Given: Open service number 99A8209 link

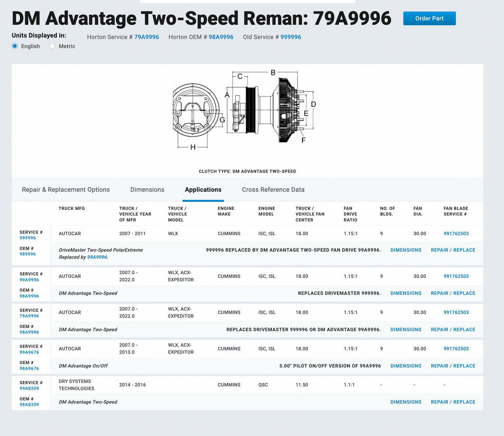Looking at the screenshot, I should [x=29, y=389].
